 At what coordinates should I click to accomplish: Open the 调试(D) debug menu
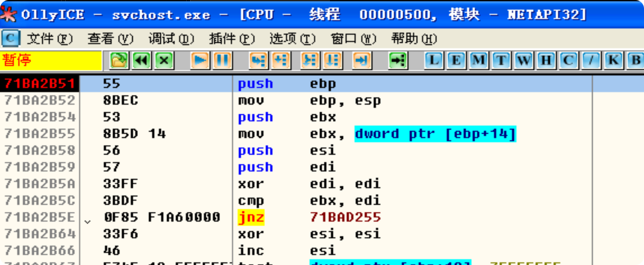click(x=171, y=39)
